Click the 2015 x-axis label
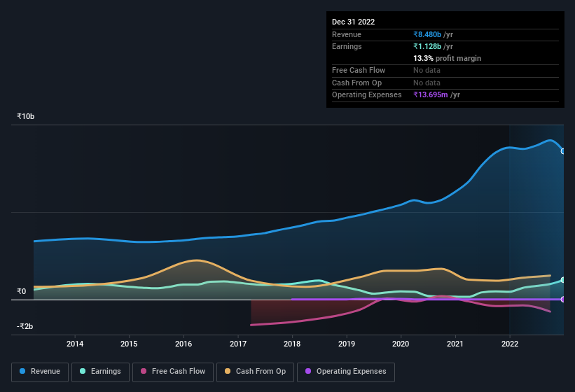The width and height of the screenshot is (575, 392). (x=129, y=344)
